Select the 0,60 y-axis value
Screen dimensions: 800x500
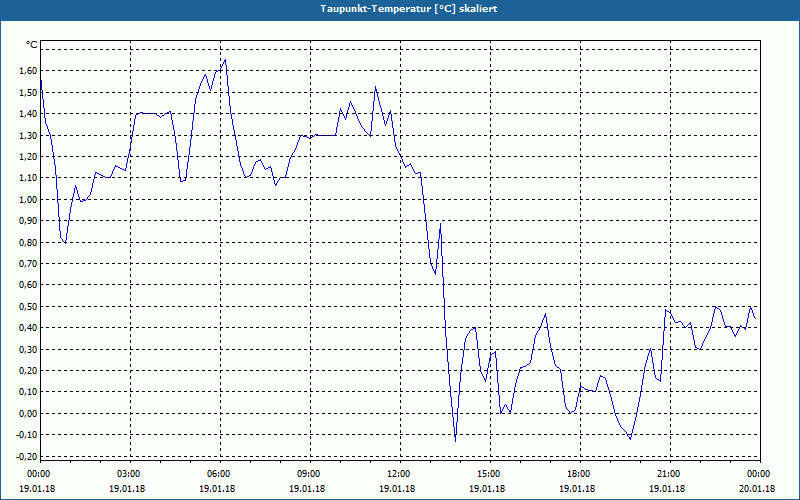tap(29, 285)
